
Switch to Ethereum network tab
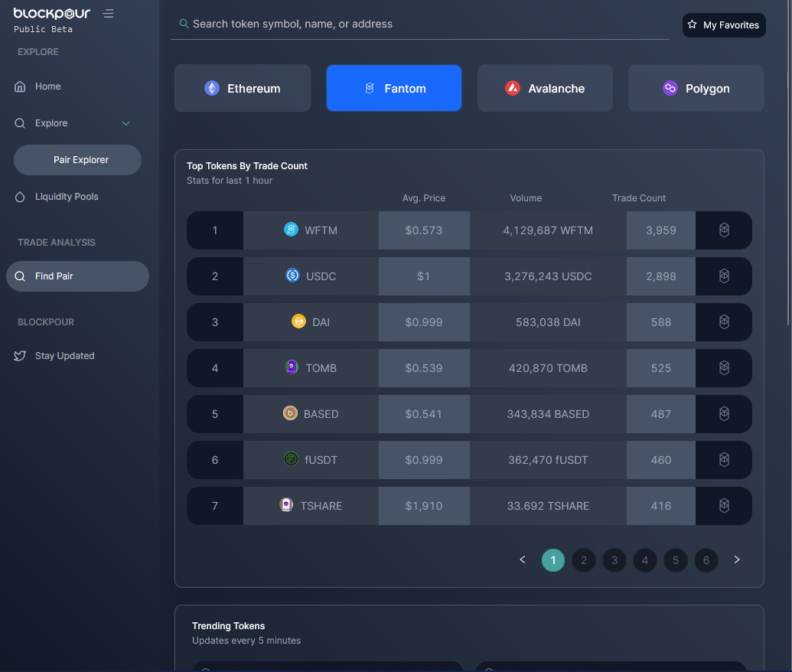click(x=243, y=88)
